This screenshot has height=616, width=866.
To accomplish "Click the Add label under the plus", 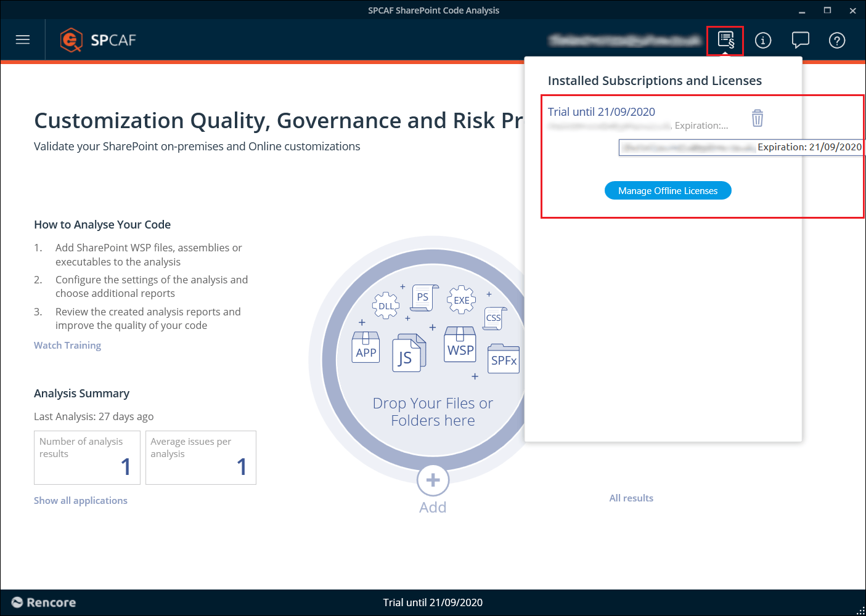I will coord(433,507).
